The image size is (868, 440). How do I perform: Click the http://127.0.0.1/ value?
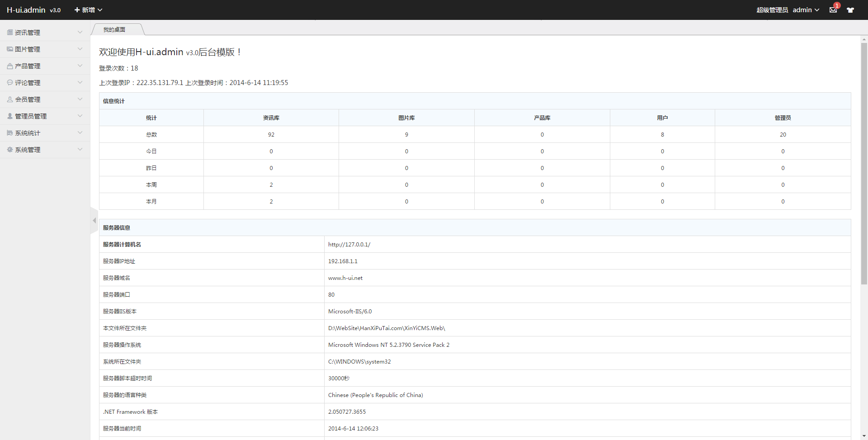[349, 245]
